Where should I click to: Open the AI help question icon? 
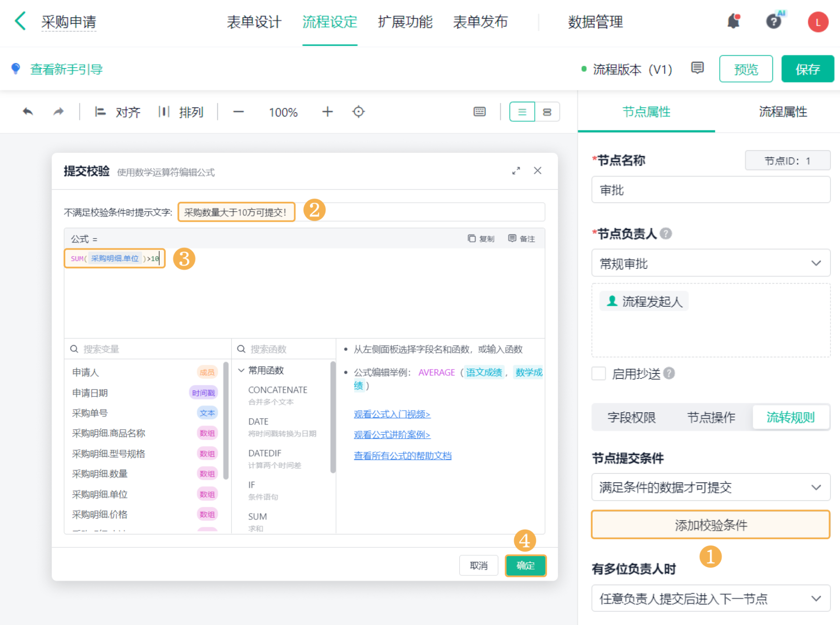pos(774,21)
